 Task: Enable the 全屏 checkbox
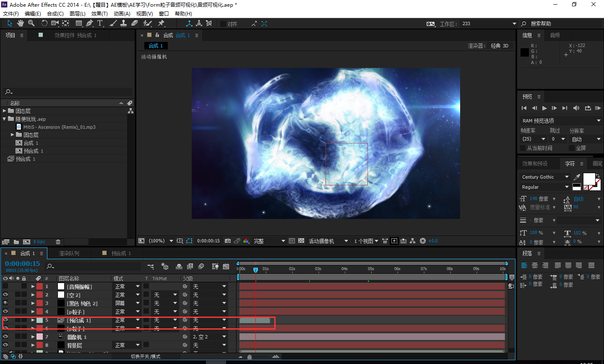click(571, 148)
